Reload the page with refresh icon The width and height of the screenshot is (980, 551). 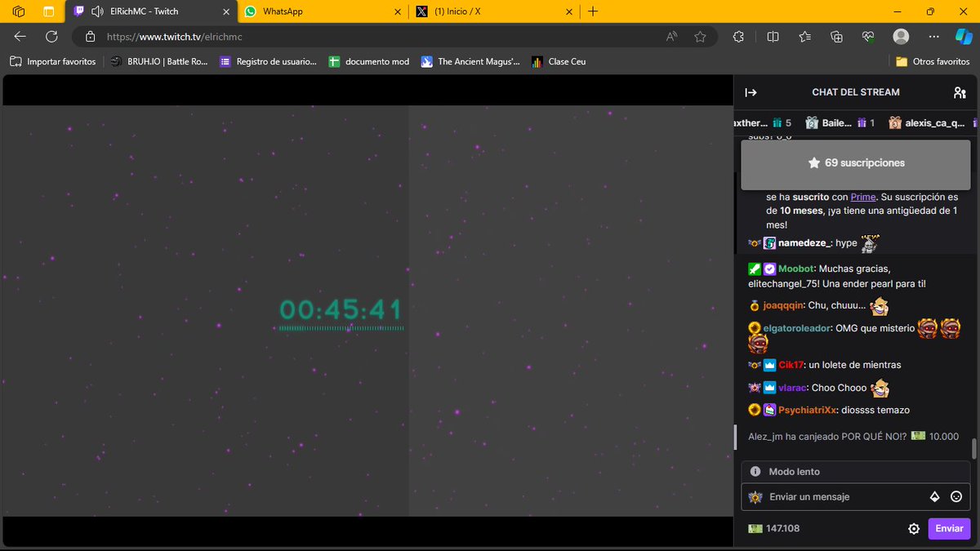[x=51, y=37]
